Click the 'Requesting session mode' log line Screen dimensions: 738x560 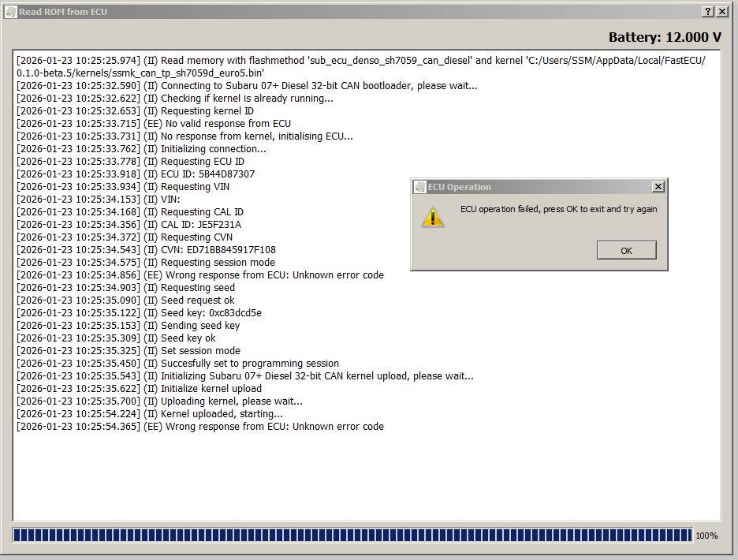tap(146, 262)
